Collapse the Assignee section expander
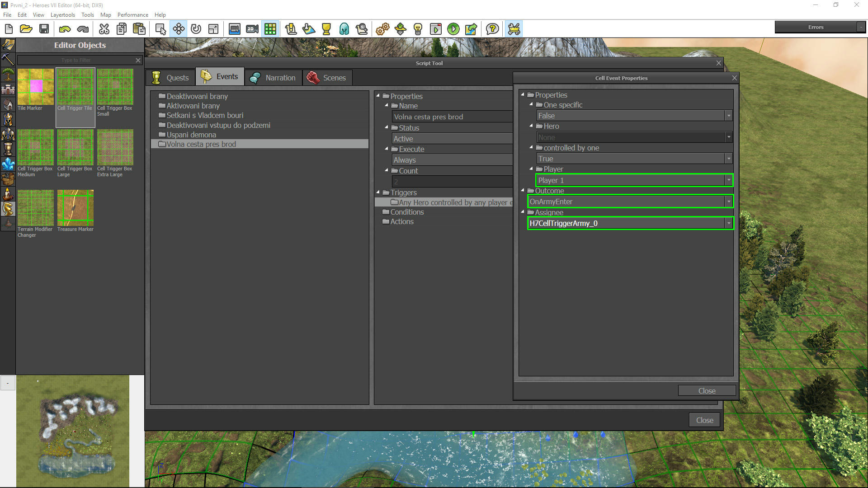This screenshot has width=868, height=488. [x=523, y=212]
